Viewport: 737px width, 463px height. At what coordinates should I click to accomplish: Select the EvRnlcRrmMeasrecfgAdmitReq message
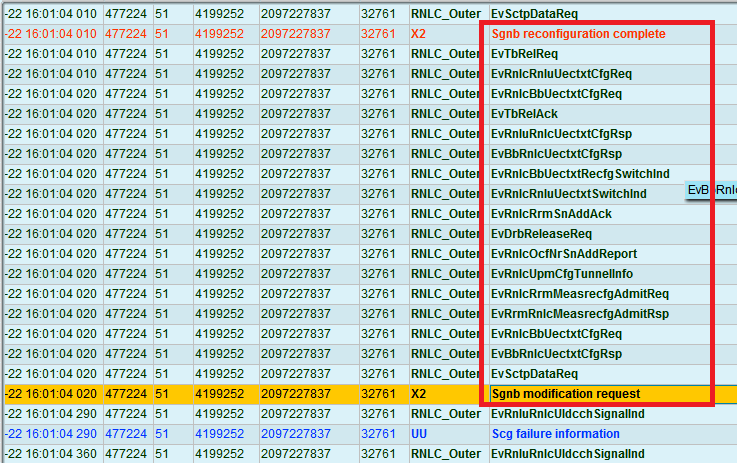[x=580, y=294]
